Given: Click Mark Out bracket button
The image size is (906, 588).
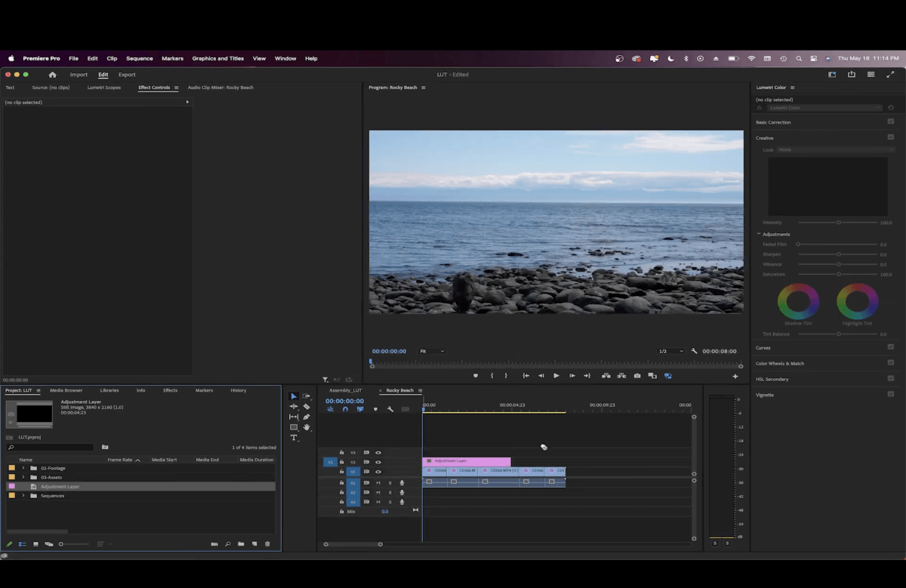Looking at the screenshot, I should (506, 376).
